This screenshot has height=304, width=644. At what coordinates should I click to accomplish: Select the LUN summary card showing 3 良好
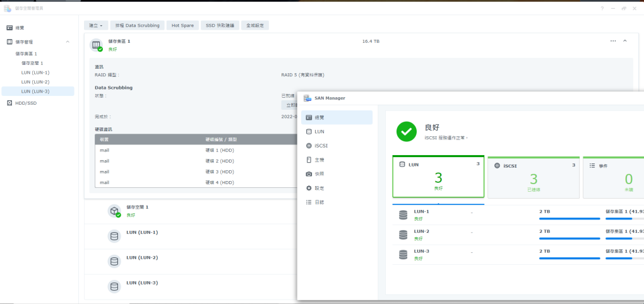438,177
